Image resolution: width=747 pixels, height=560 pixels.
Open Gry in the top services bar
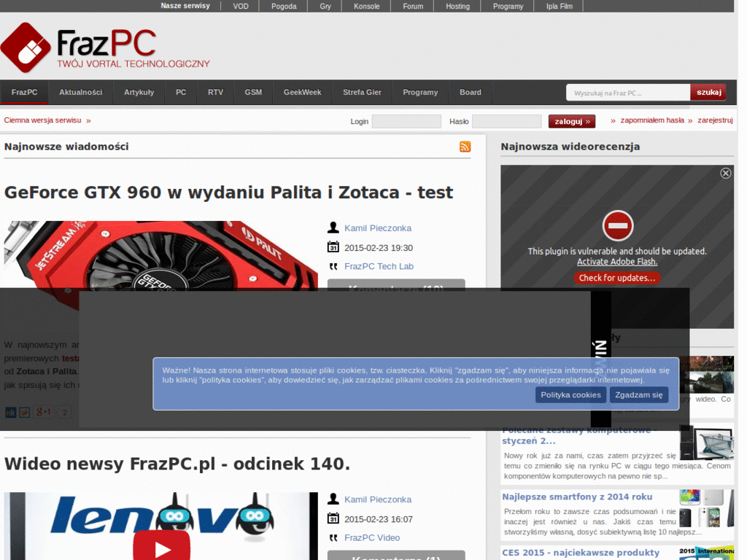pyautogui.click(x=325, y=6)
